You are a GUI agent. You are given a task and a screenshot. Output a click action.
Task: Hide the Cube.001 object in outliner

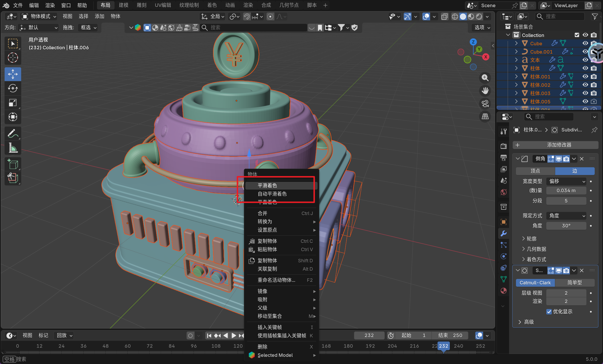coord(585,52)
